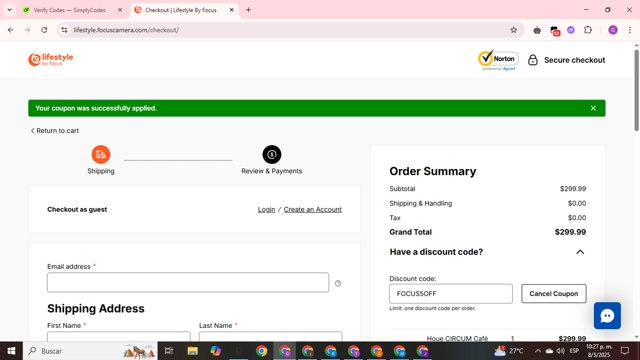Viewport: 640px width, 360px height.
Task: Close the Verify Codes SimplyCodes tab
Action: (x=120, y=10)
